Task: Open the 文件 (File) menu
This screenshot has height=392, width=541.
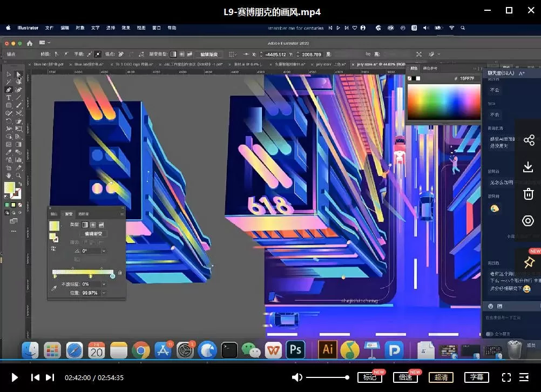Action: [x=49, y=28]
